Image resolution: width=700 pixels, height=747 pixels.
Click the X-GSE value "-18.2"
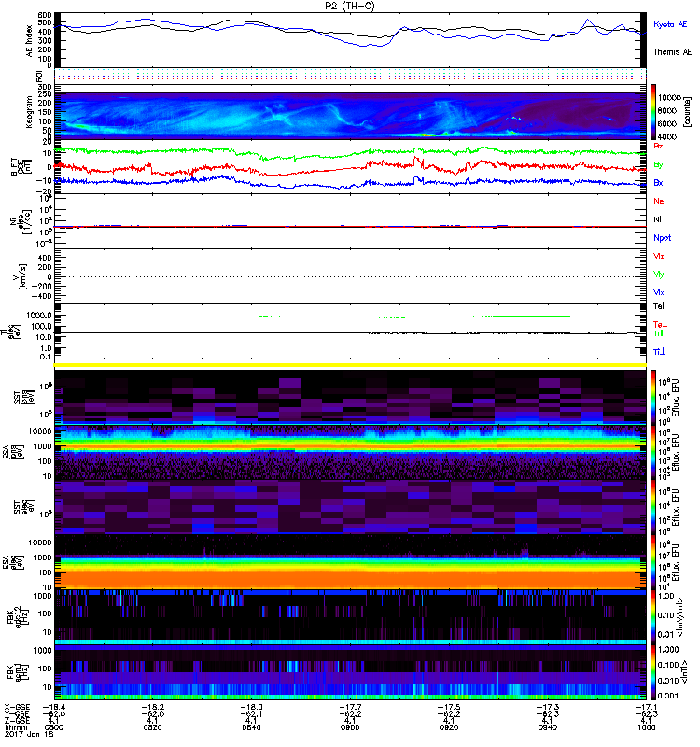coord(152,708)
